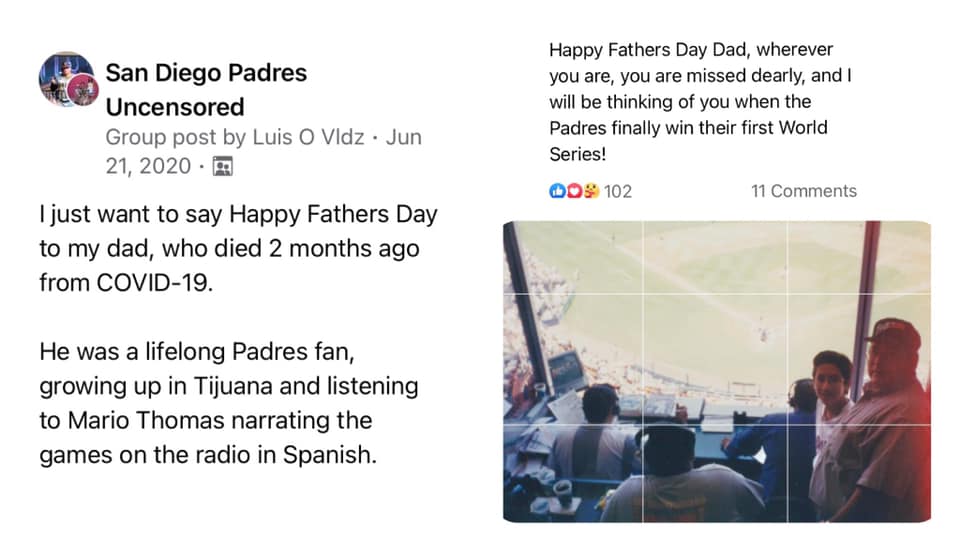View the 102 reactions count
Screen dimensions: 960x540
click(x=618, y=191)
